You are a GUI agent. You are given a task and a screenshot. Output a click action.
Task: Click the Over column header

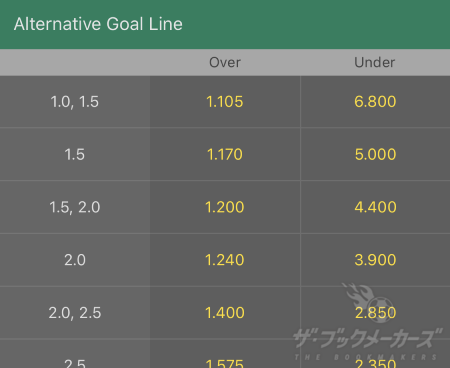point(225,62)
